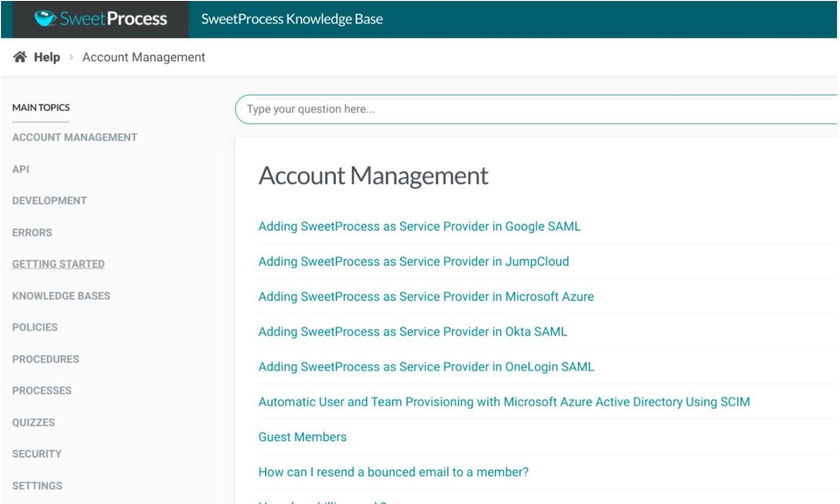Open Okta SAML Service Provider article

413,332
